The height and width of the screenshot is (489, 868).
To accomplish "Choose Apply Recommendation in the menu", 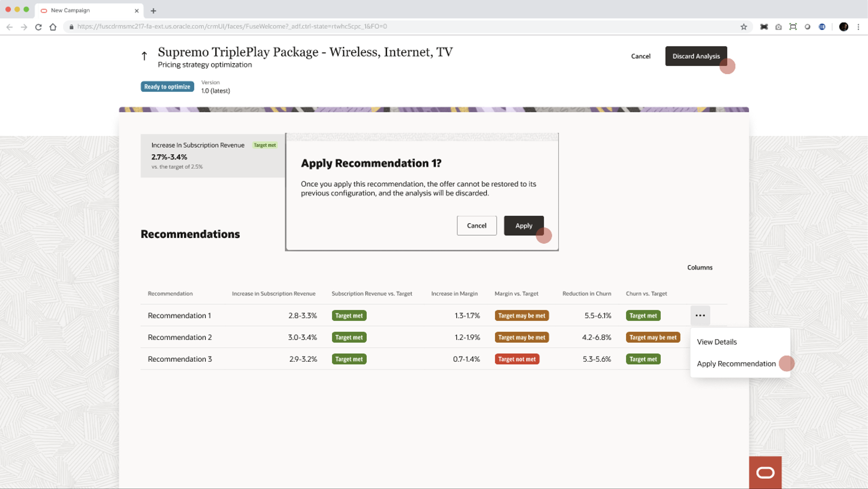I will click(x=736, y=363).
